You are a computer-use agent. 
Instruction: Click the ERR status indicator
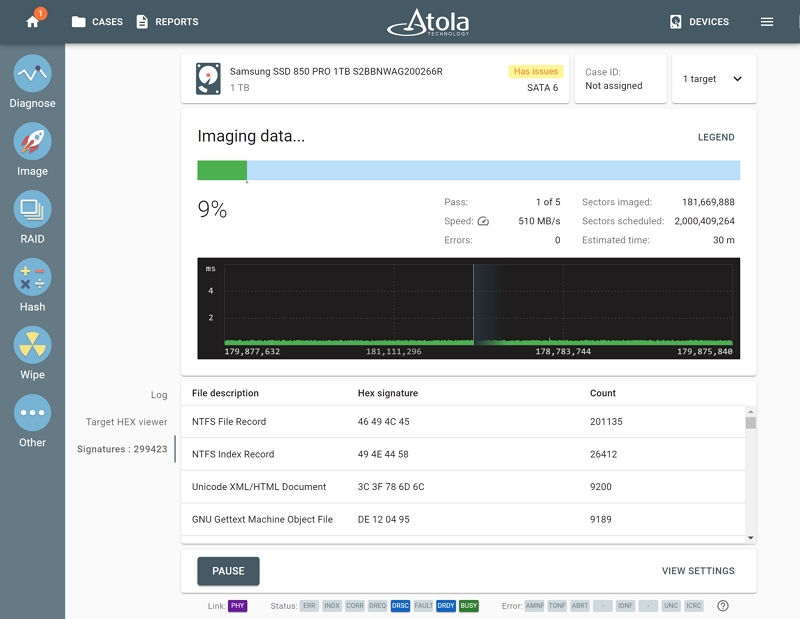coord(309,606)
